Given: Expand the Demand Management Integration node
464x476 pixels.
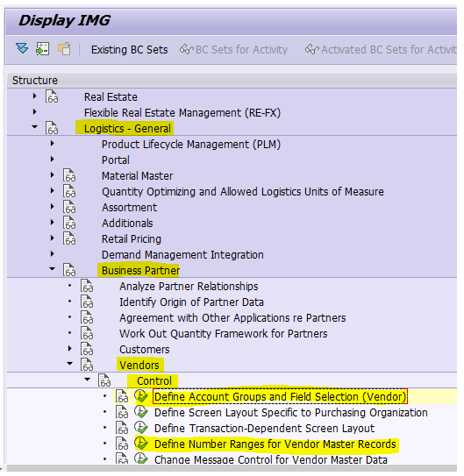Looking at the screenshot, I should point(53,254).
